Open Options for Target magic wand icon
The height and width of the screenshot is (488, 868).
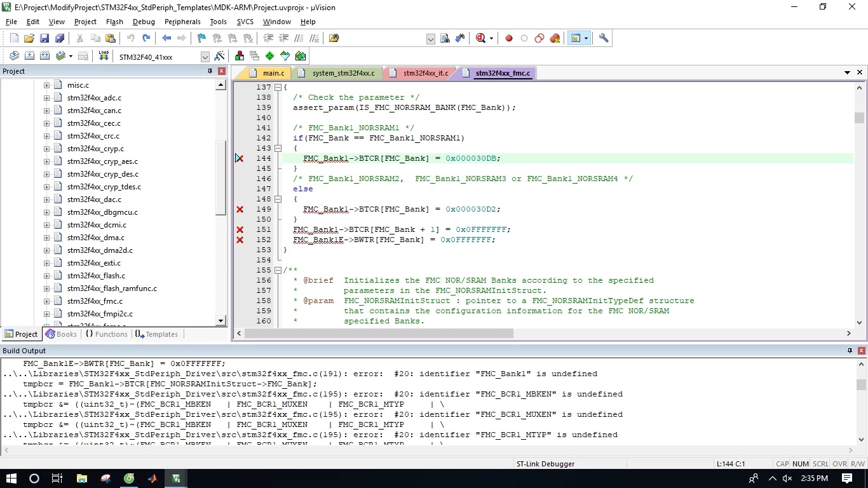coord(219,56)
